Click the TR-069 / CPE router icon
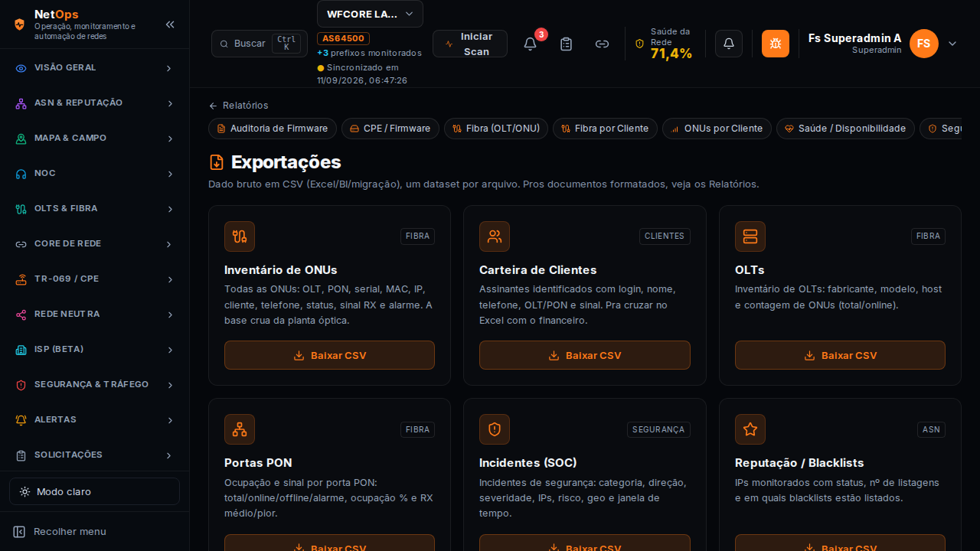The height and width of the screenshot is (551, 980). (21, 279)
